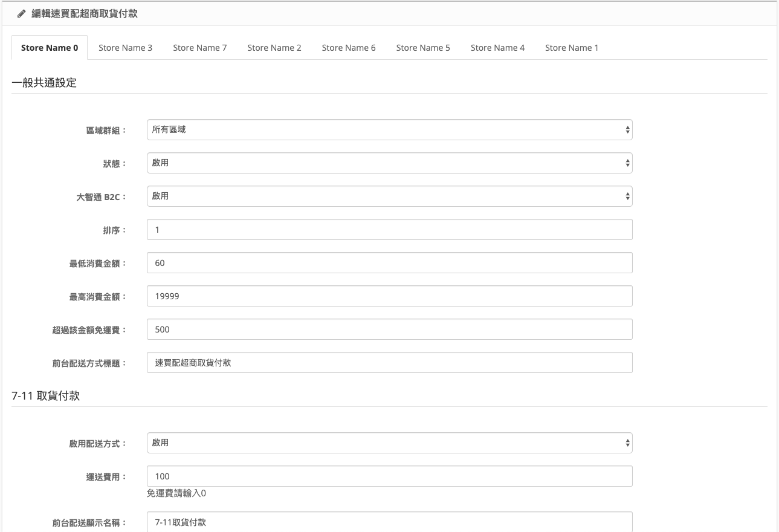Screen dimensions: 779x532
Task: Expand the 大智通 B2C dropdown
Action: (x=389, y=196)
